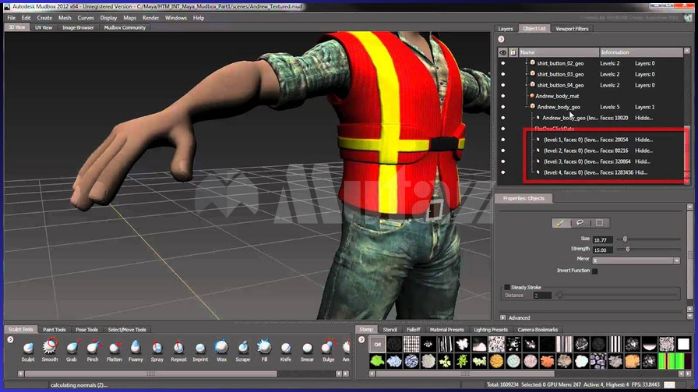Pick the green leaf stamp thumbnail
This screenshot has height=392, width=698.
click(377, 361)
